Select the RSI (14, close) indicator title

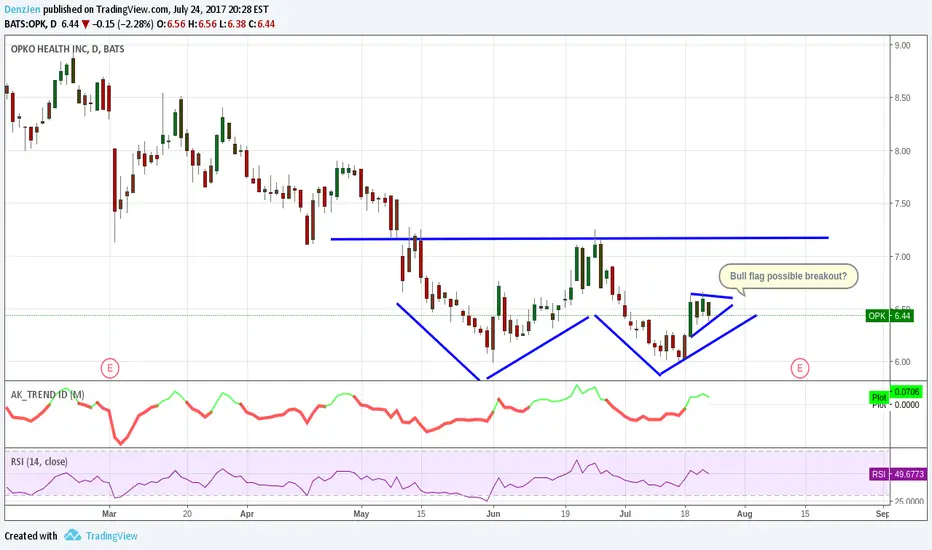click(x=39, y=461)
